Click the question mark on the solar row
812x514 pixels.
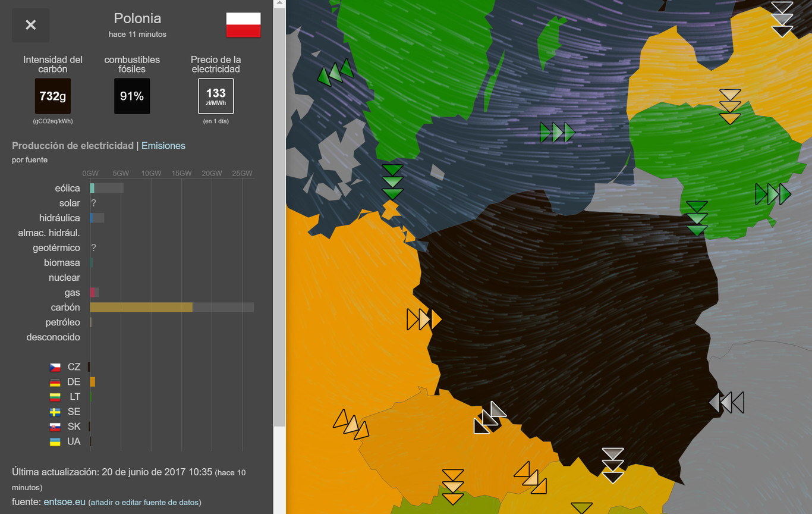(93, 203)
